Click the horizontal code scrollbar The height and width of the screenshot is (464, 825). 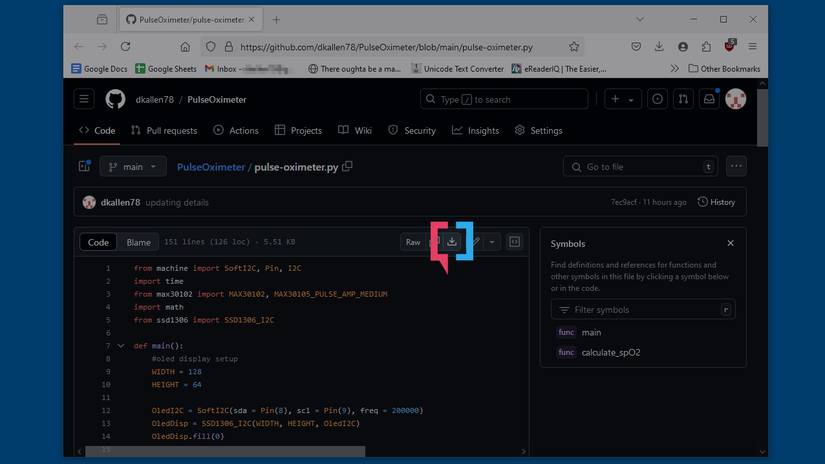point(225,451)
